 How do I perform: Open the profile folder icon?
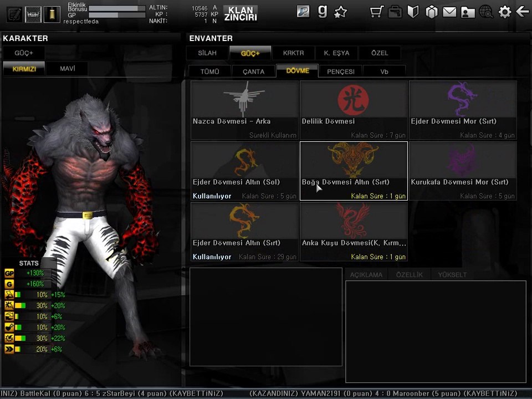coord(468,12)
